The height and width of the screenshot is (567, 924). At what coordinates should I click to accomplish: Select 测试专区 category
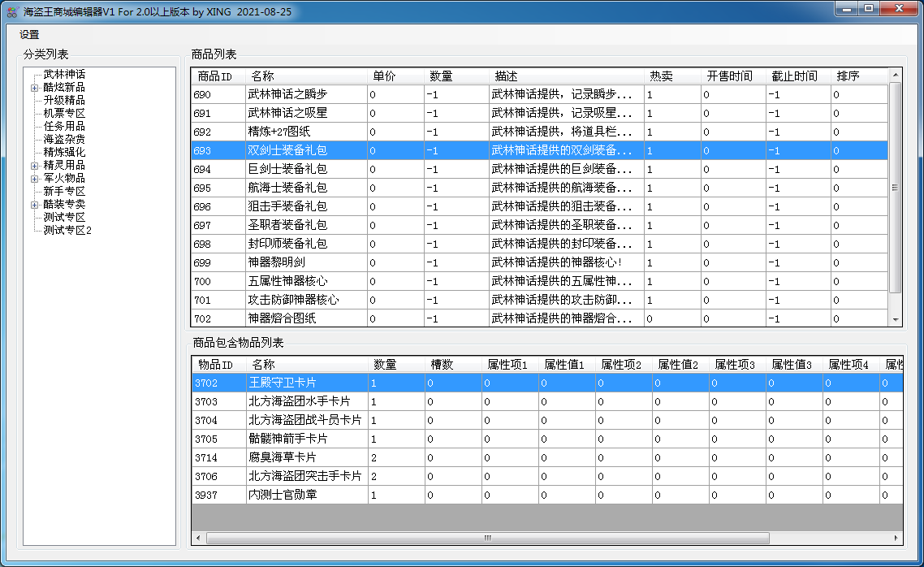pos(64,217)
